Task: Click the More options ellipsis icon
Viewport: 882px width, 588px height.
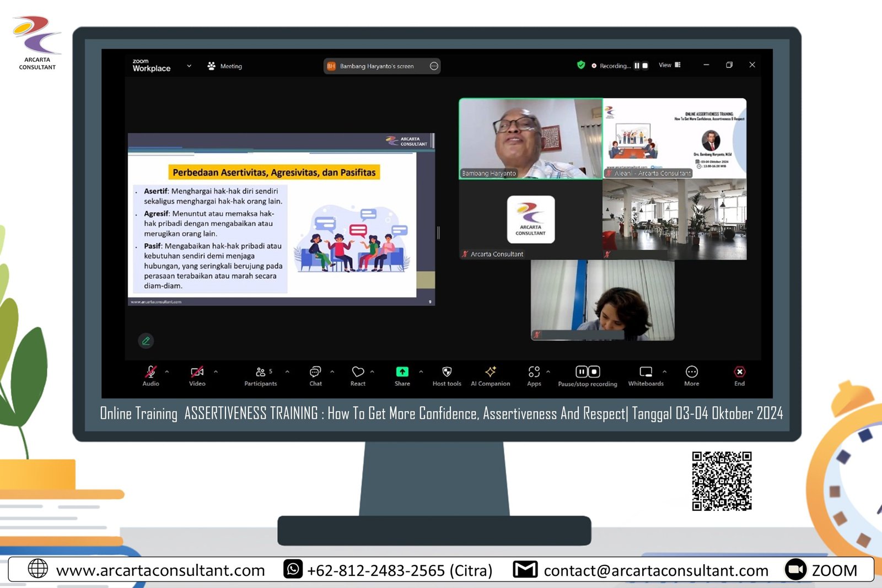Action: (691, 373)
